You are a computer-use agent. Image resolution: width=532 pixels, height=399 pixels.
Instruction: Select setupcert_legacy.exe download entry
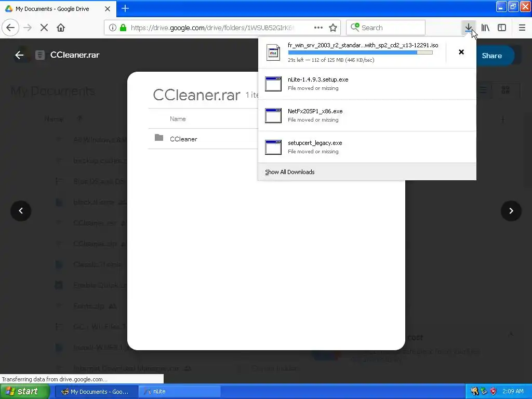pos(367,147)
